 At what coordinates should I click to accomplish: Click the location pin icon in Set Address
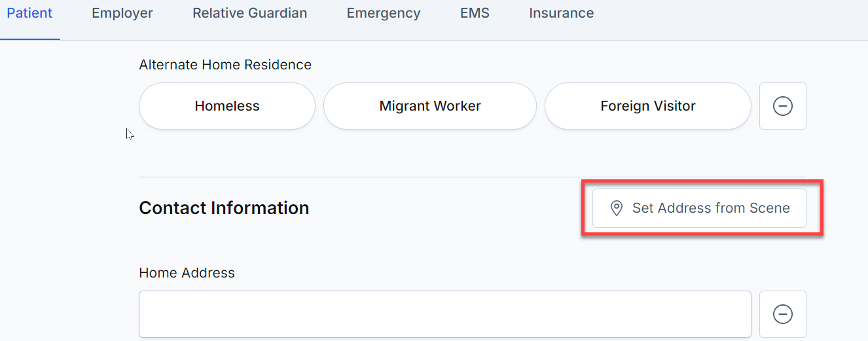(x=616, y=208)
